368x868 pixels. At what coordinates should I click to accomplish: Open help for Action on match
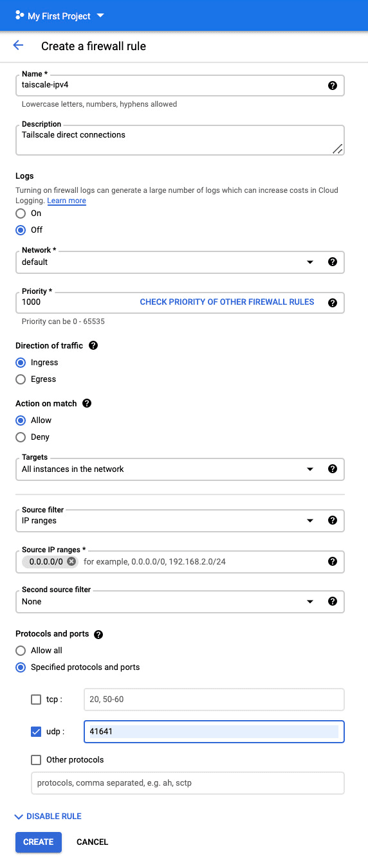point(87,403)
